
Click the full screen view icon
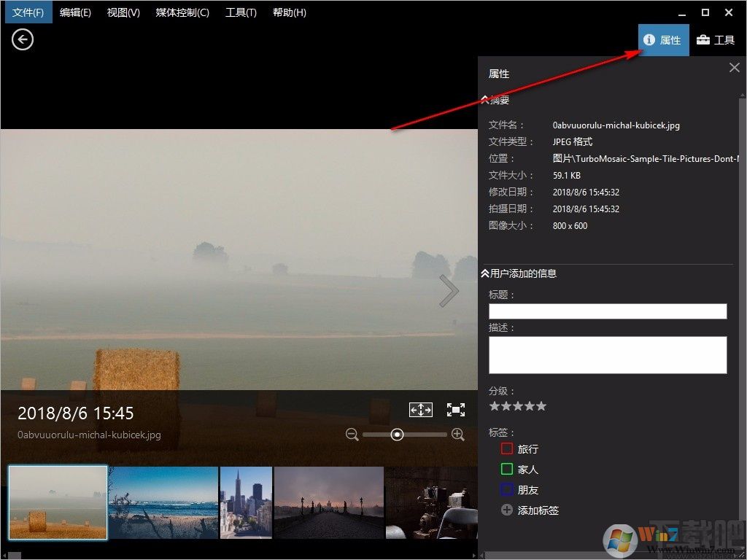pos(456,410)
